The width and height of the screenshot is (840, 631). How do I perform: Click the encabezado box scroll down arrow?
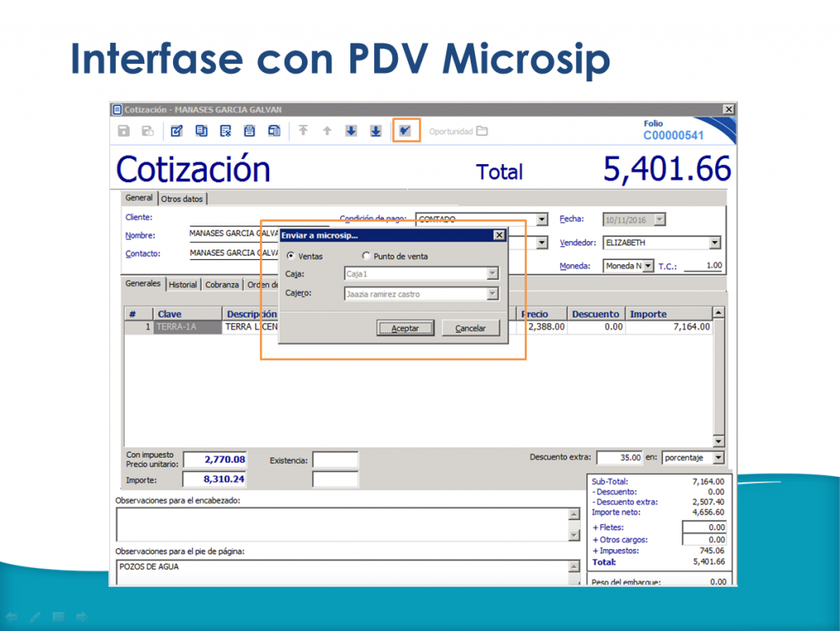[573, 535]
